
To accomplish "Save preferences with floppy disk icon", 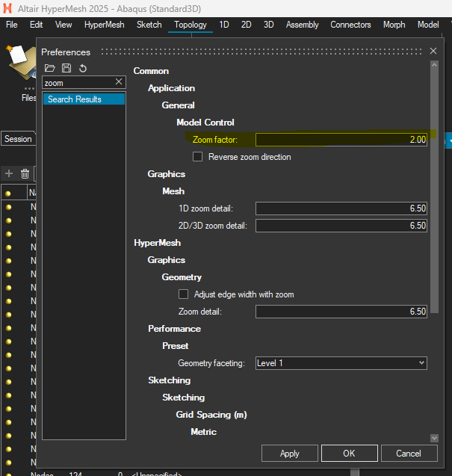I will coord(66,68).
